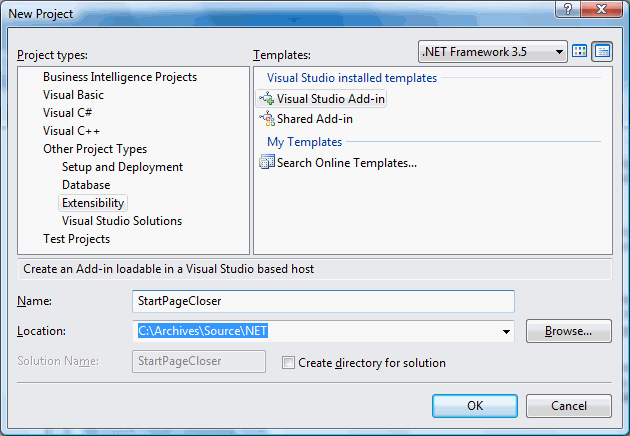Viewport: 630px width, 436px height.
Task: Select the Shared Add-in template icon
Action: [267, 119]
